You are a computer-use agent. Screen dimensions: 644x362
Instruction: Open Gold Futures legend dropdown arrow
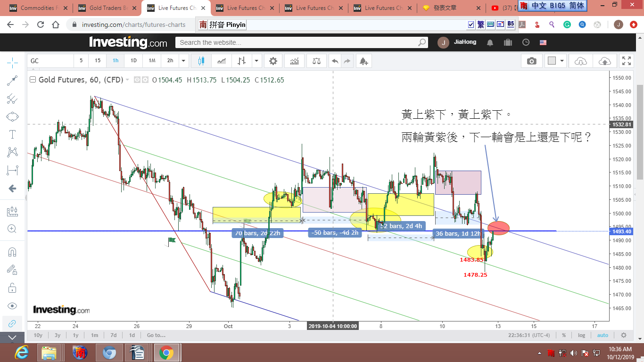click(127, 80)
